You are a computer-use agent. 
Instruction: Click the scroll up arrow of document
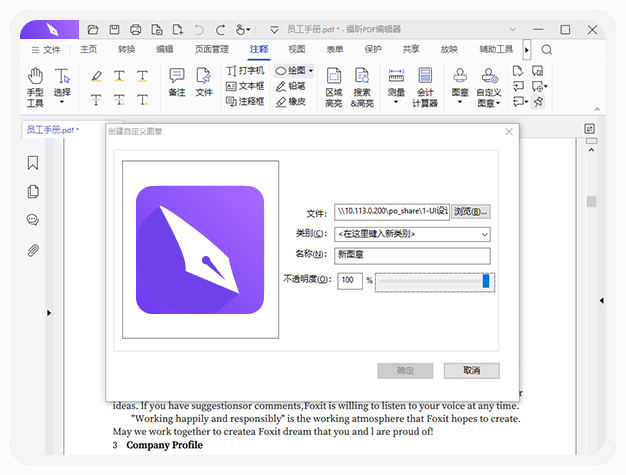tap(591, 150)
